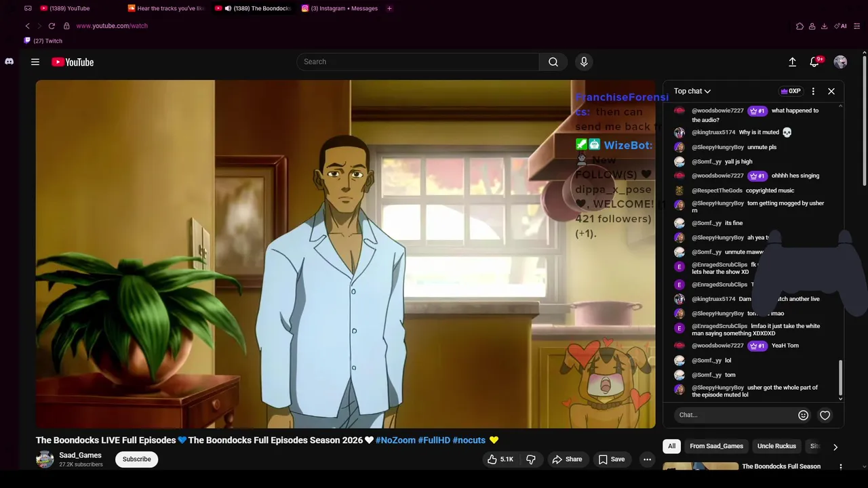868x488 pixels.
Task: Like the video with thumbs up
Action: coord(500,460)
